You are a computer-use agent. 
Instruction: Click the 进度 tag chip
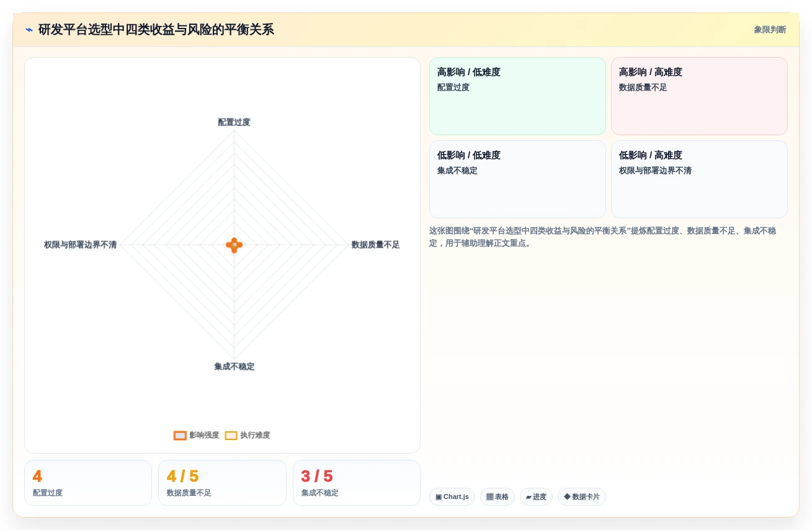536,497
